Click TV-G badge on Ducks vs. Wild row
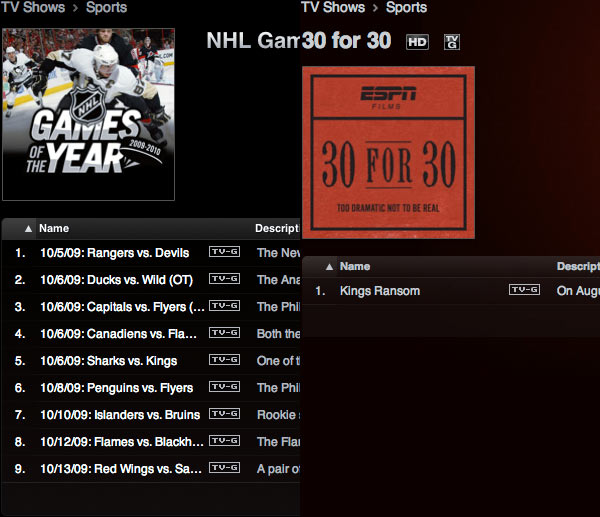 [x=224, y=279]
